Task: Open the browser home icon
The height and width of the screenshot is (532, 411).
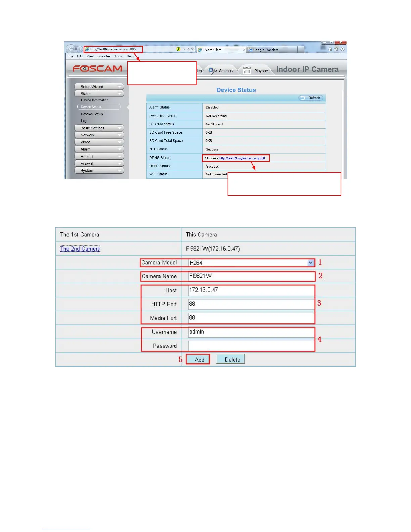Action: tap(330, 49)
